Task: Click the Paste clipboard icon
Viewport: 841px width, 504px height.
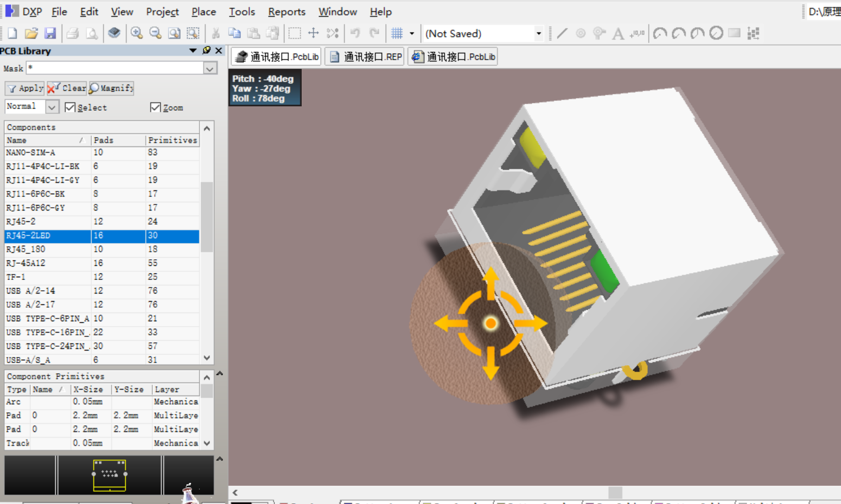Action: tap(253, 33)
